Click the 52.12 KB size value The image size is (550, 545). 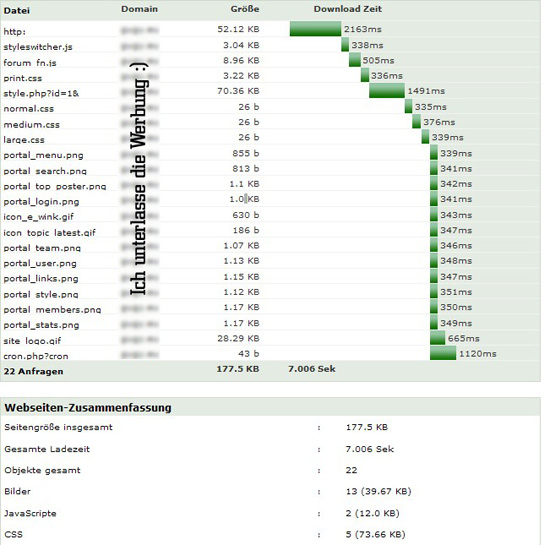(x=238, y=29)
